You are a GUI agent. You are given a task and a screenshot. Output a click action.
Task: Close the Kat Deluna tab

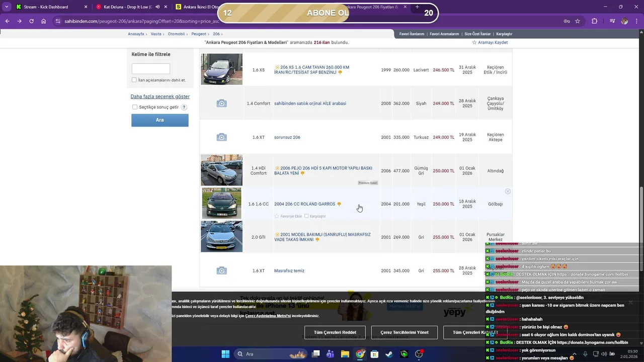pyautogui.click(x=166, y=7)
